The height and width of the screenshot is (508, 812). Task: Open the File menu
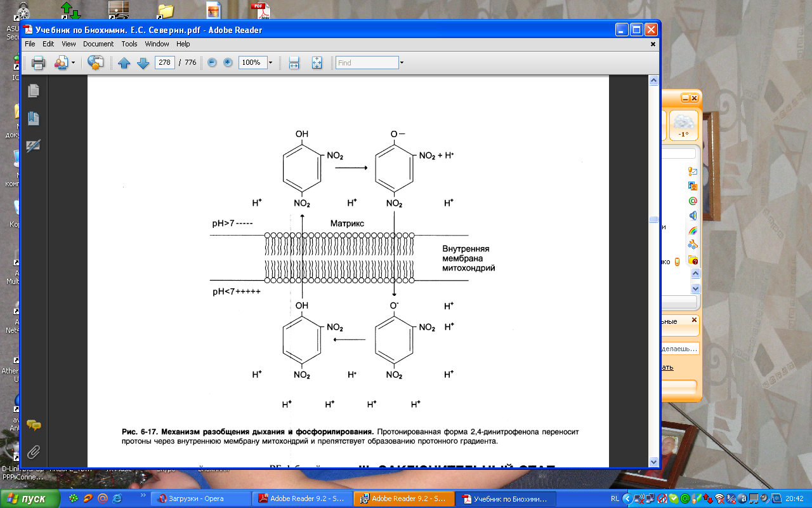point(30,44)
